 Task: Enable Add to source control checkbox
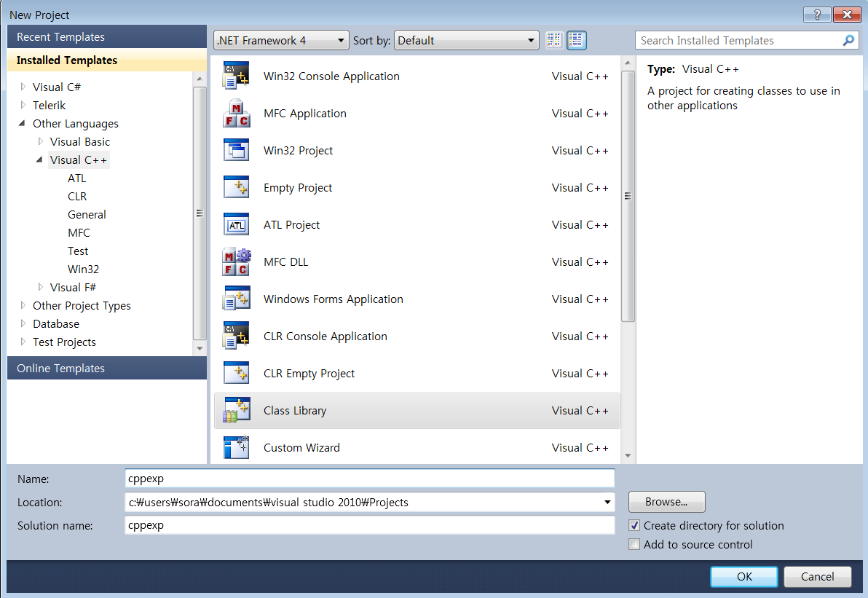click(634, 544)
